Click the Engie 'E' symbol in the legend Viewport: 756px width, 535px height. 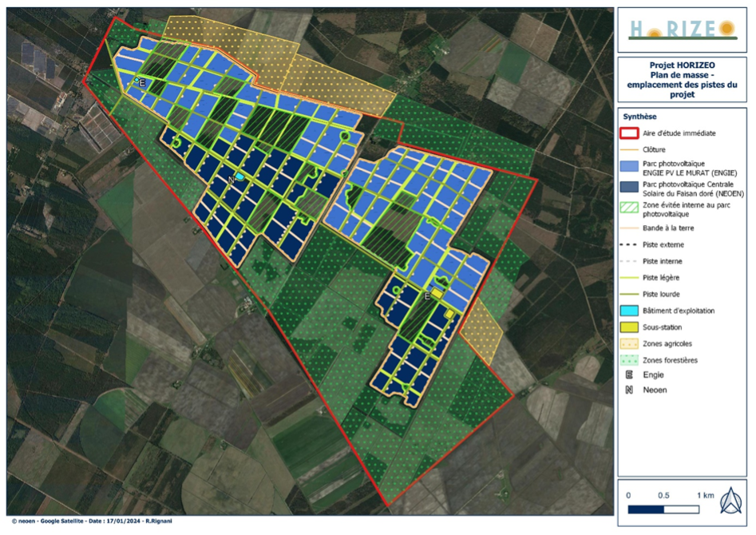631,374
